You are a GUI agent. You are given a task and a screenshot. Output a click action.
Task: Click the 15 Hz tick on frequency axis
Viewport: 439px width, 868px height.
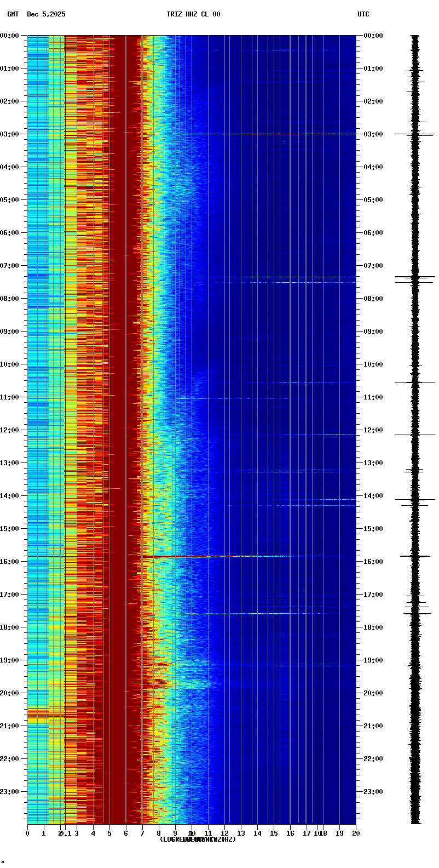tap(274, 833)
